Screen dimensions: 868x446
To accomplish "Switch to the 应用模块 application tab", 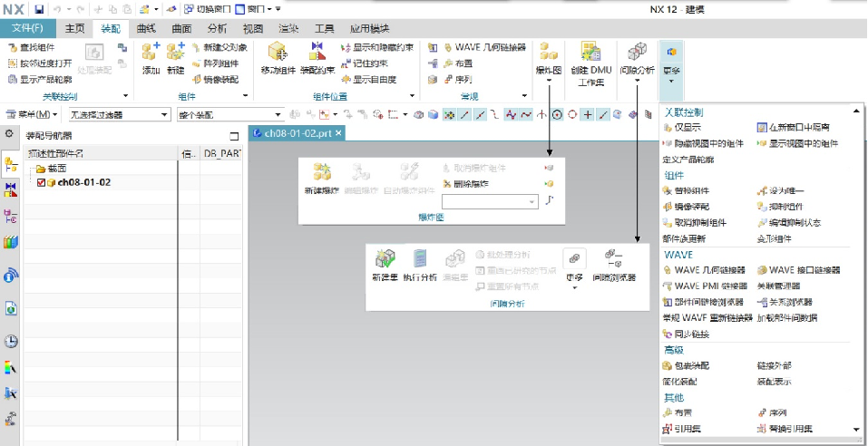I will point(370,29).
